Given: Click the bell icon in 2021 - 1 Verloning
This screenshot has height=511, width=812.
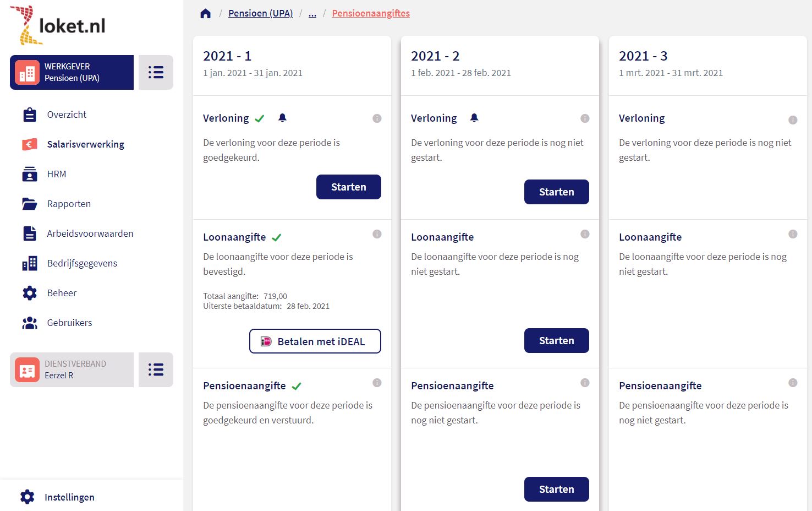Looking at the screenshot, I should (282, 117).
